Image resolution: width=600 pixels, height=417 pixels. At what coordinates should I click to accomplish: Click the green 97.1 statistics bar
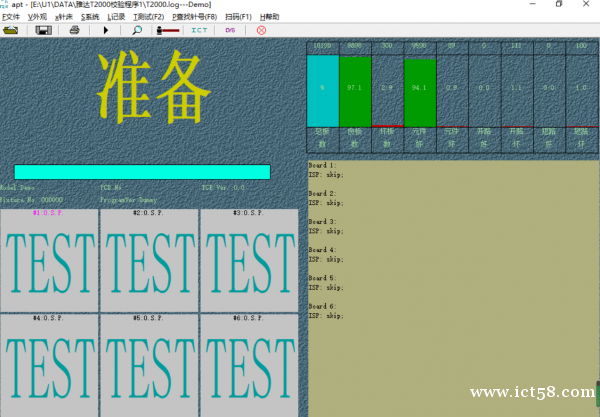pyautogui.click(x=355, y=90)
